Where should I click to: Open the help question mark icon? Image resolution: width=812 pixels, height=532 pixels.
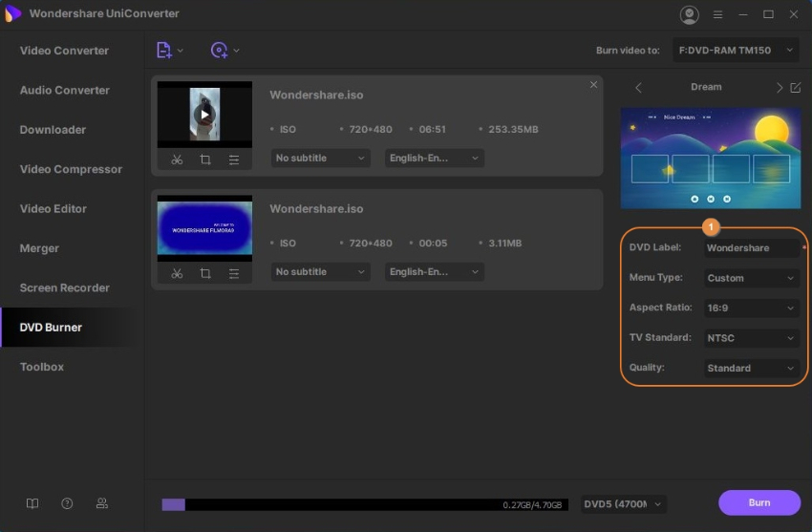[67, 503]
